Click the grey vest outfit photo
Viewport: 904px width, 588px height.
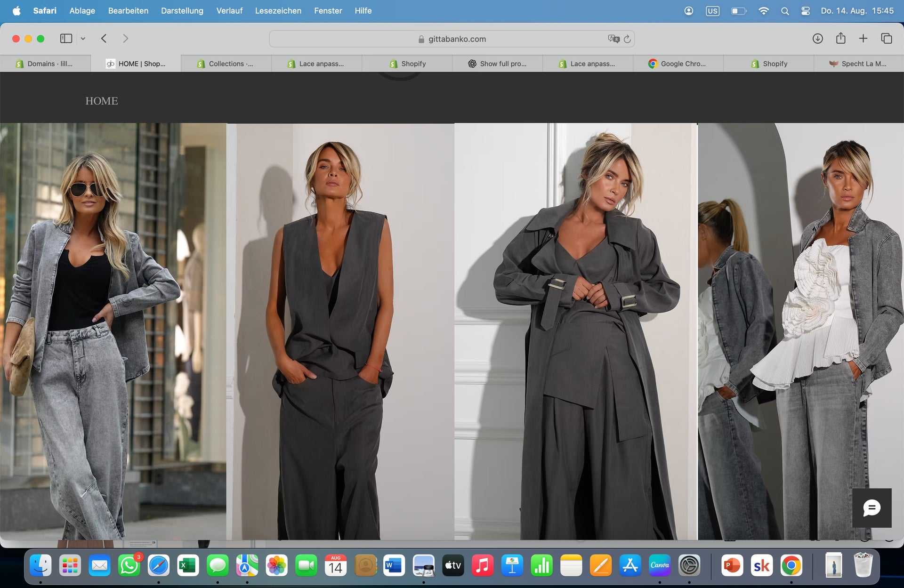(340, 330)
